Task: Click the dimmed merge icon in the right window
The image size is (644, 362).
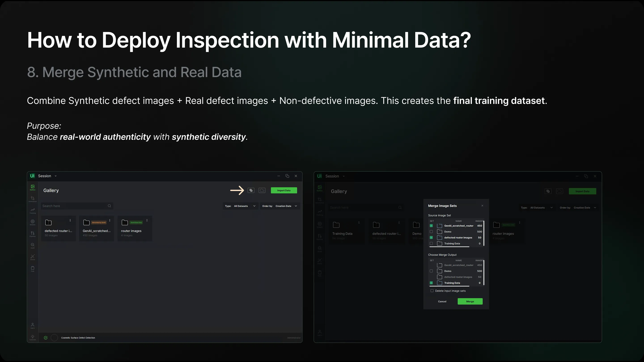Action: [x=548, y=191]
